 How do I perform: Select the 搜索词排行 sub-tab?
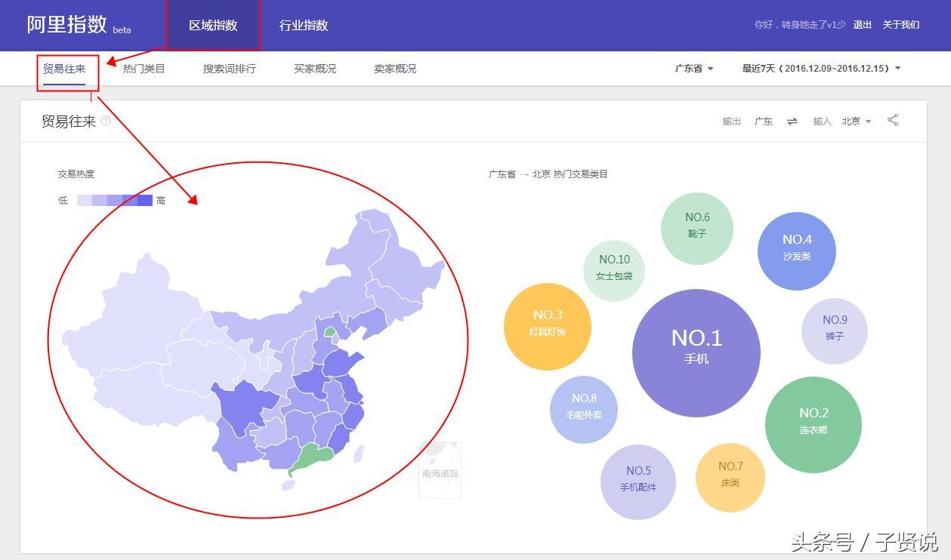coord(229,69)
